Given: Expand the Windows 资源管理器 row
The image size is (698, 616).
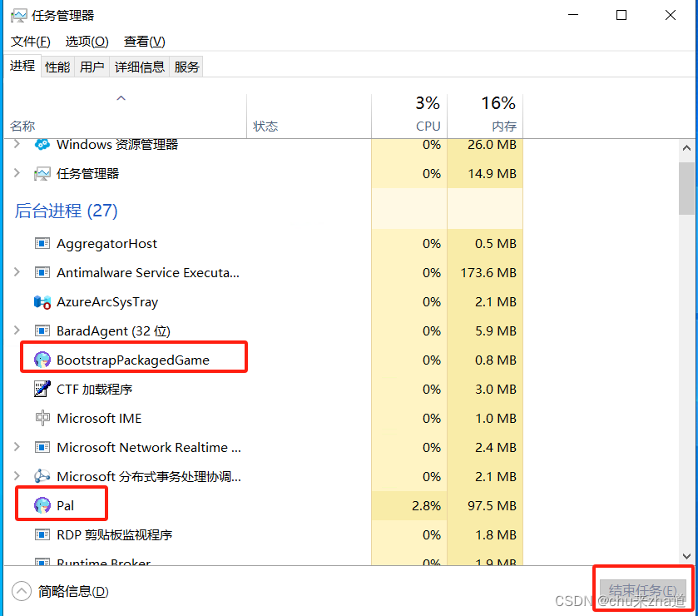Looking at the screenshot, I should (17, 144).
